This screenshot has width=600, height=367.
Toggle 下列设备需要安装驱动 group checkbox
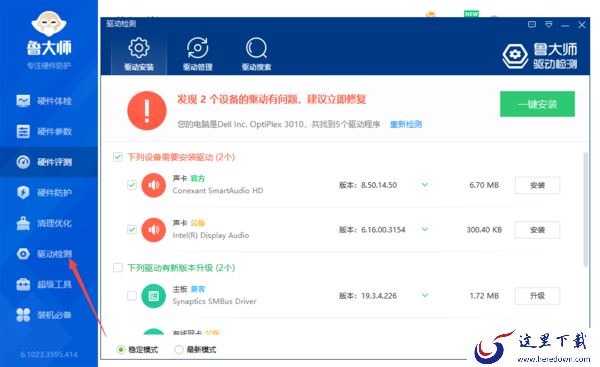pyautogui.click(x=118, y=157)
